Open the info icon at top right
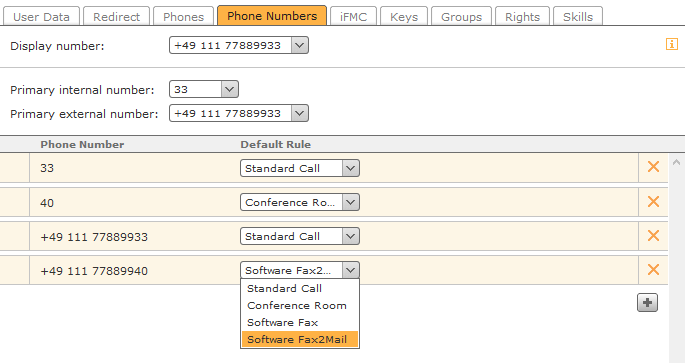 point(671,44)
